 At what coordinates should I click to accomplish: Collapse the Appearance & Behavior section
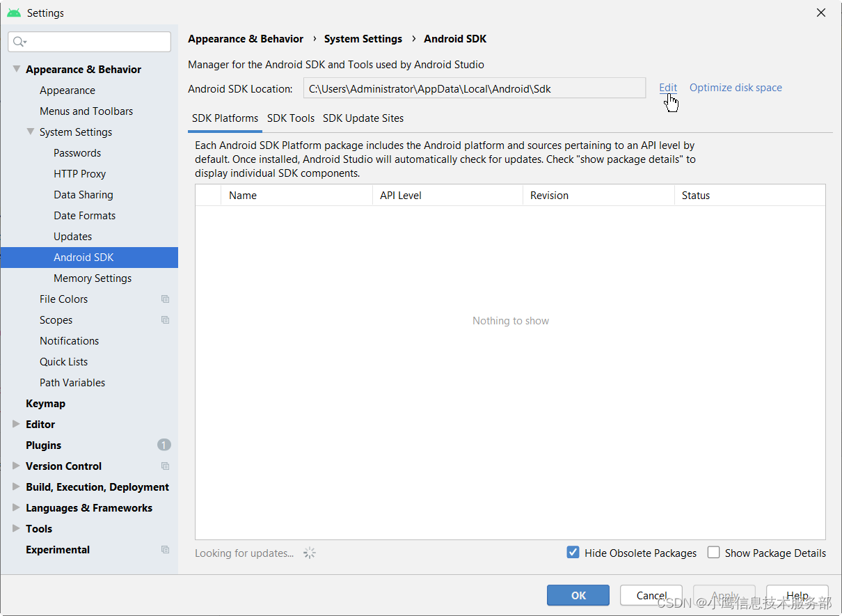[16, 69]
